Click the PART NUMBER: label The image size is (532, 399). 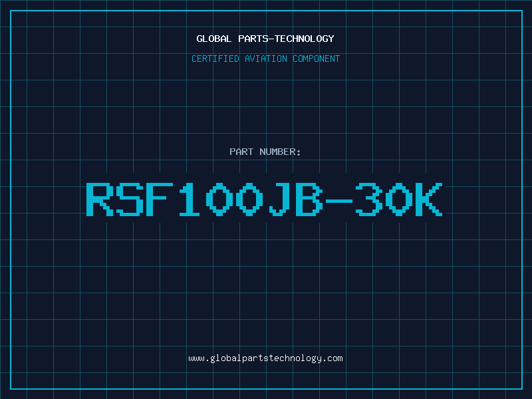pos(265,152)
